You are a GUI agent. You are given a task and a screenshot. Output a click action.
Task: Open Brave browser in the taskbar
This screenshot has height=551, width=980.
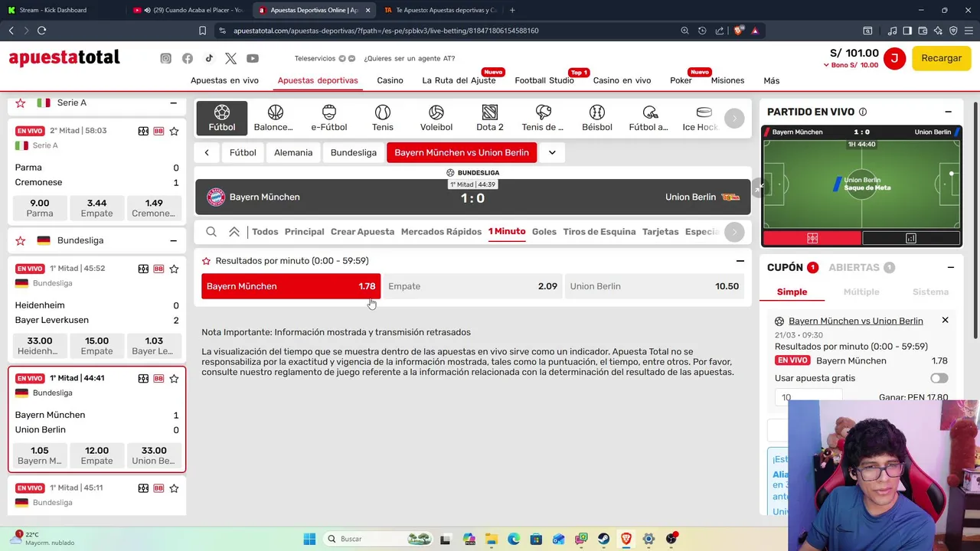[626, 539]
